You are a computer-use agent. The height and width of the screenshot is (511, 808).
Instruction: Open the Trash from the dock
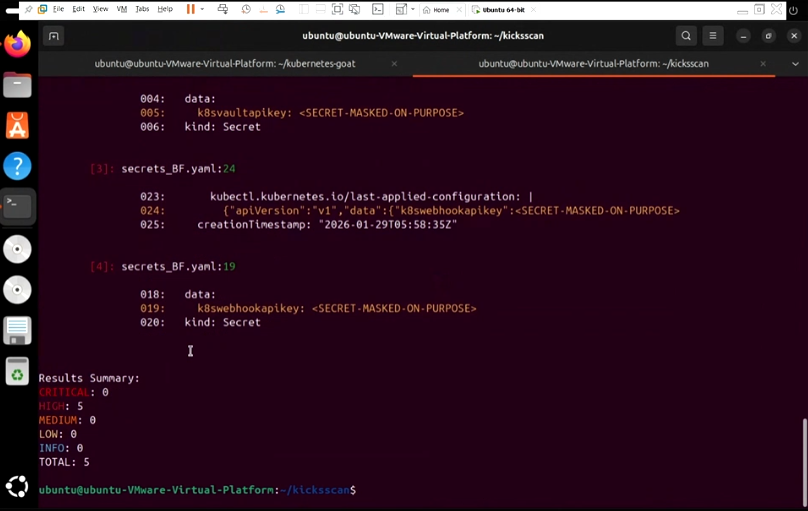18,371
